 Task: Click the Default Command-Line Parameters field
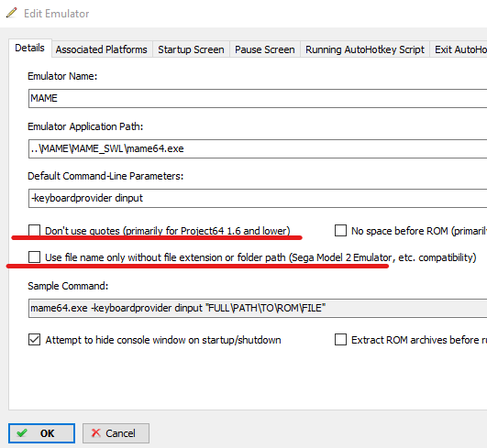click(258, 198)
